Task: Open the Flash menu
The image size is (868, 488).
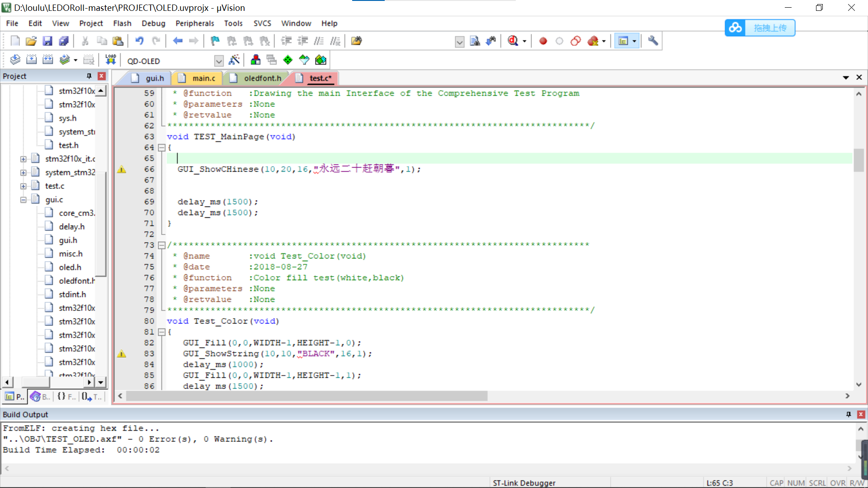Action: pyautogui.click(x=122, y=23)
